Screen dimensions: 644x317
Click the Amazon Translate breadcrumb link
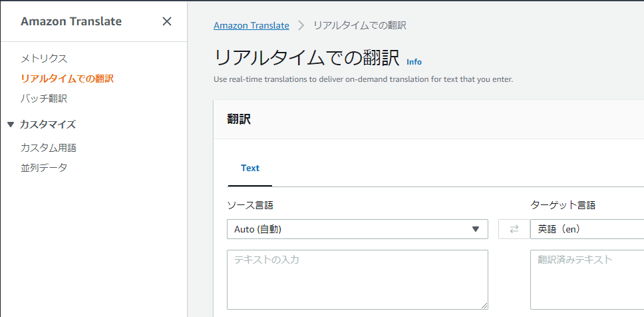pyautogui.click(x=251, y=25)
